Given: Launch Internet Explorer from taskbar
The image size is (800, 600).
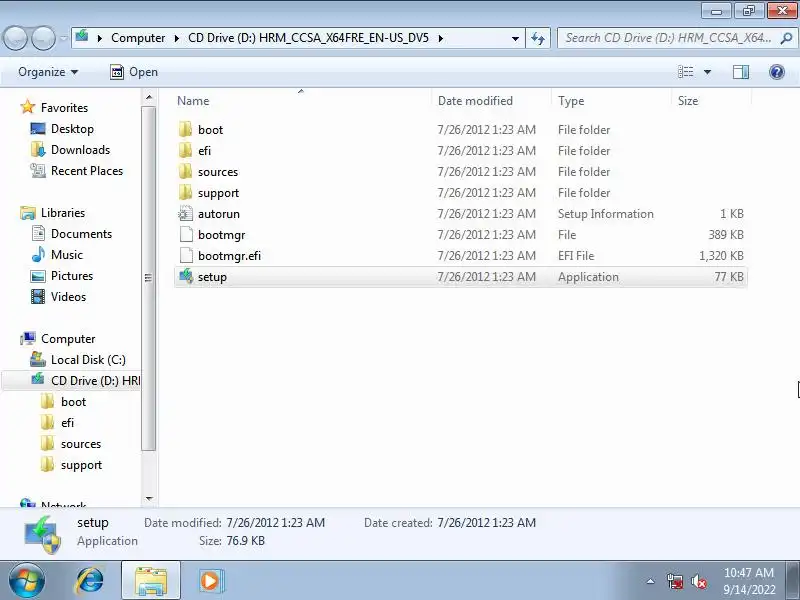Looking at the screenshot, I should (89, 581).
